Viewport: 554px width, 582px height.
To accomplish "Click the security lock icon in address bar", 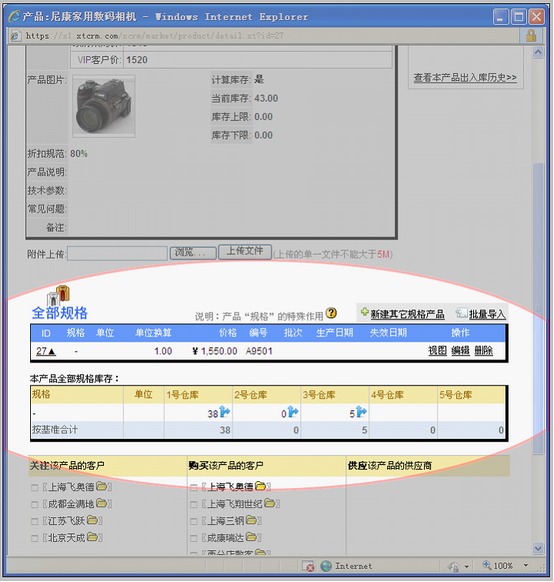I will [531, 36].
